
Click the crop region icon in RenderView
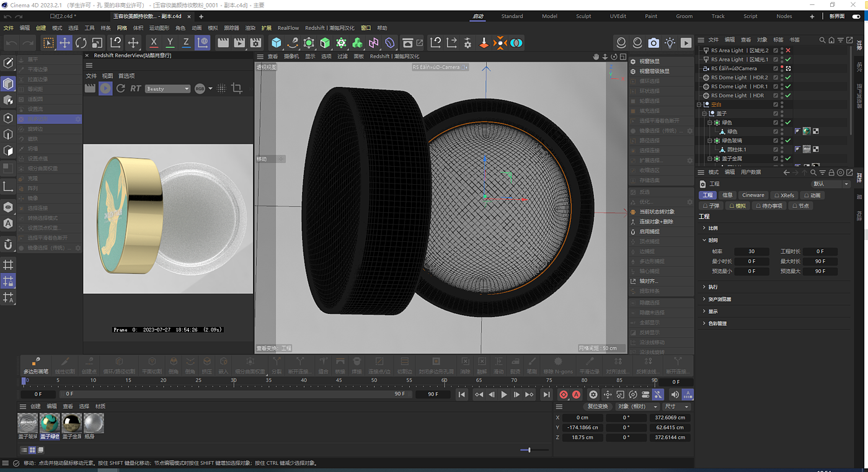(x=236, y=89)
